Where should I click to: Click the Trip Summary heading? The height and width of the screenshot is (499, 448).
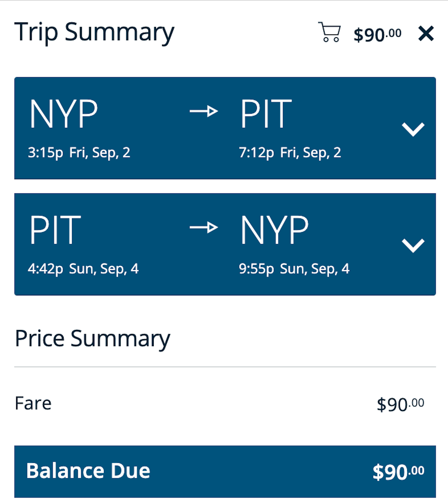(94, 33)
